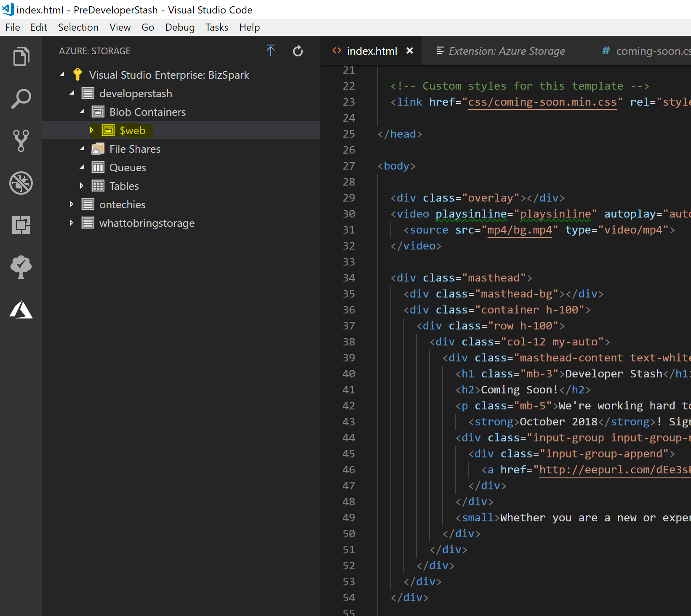Select the whattobringstorage tree item
Image resolution: width=691 pixels, height=616 pixels.
(181, 223)
